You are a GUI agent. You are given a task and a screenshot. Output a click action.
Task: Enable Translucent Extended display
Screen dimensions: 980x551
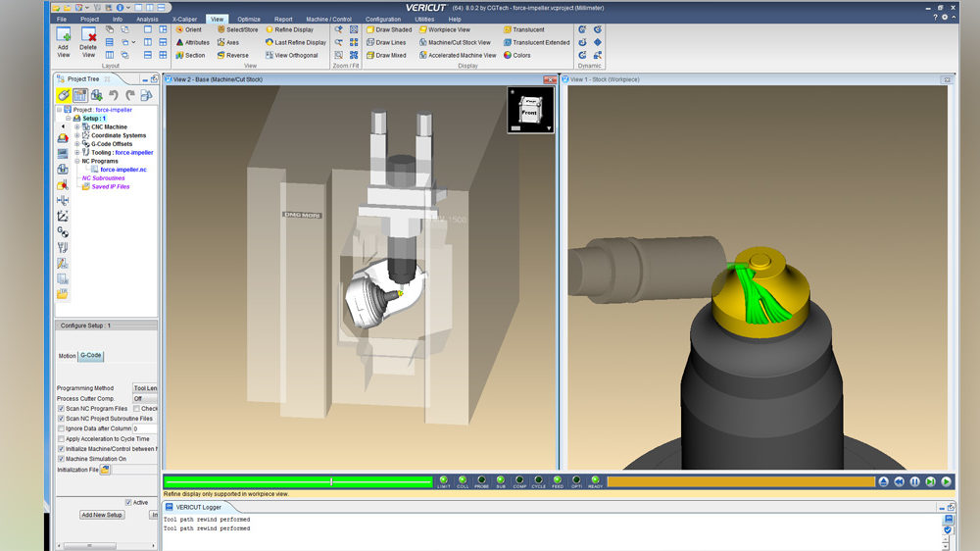click(537, 42)
